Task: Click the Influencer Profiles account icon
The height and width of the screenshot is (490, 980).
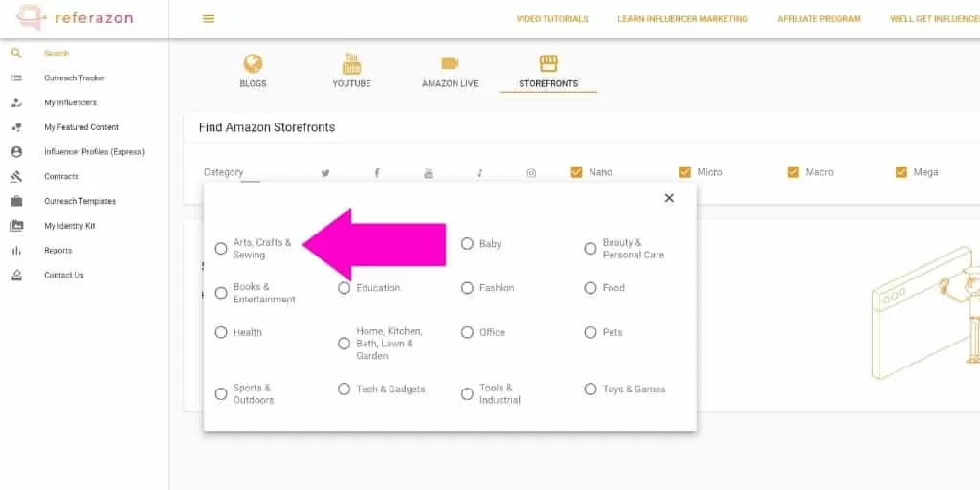Action: 17,152
